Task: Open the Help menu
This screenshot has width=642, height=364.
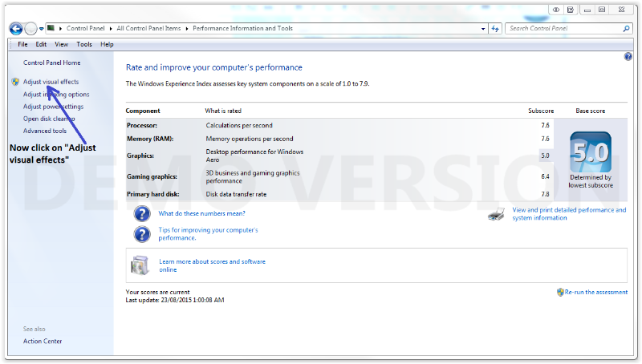Action: (x=107, y=44)
